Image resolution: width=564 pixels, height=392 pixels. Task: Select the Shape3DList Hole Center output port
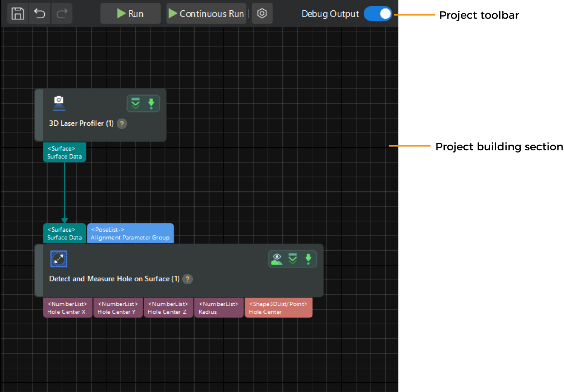click(278, 308)
